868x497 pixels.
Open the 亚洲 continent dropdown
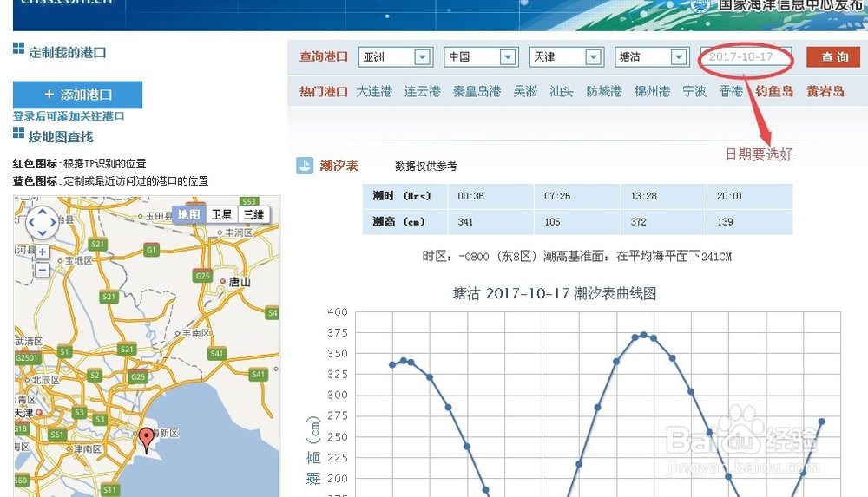[x=423, y=57]
